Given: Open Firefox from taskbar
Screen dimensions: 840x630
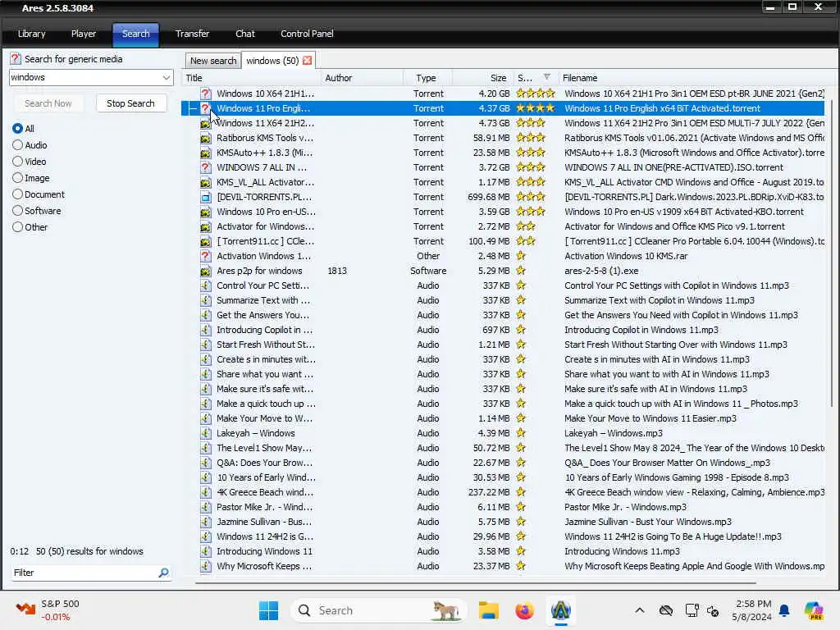Looking at the screenshot, I should click(524, 610).
